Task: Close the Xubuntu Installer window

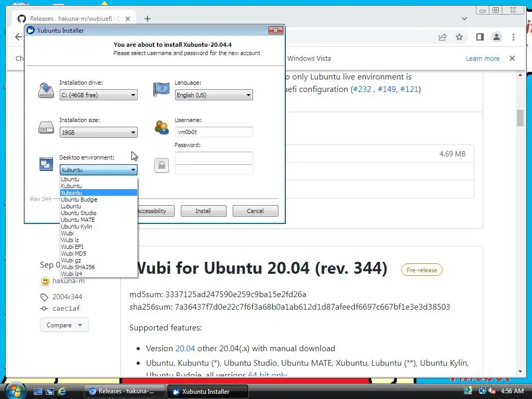Action: point(275,31)
